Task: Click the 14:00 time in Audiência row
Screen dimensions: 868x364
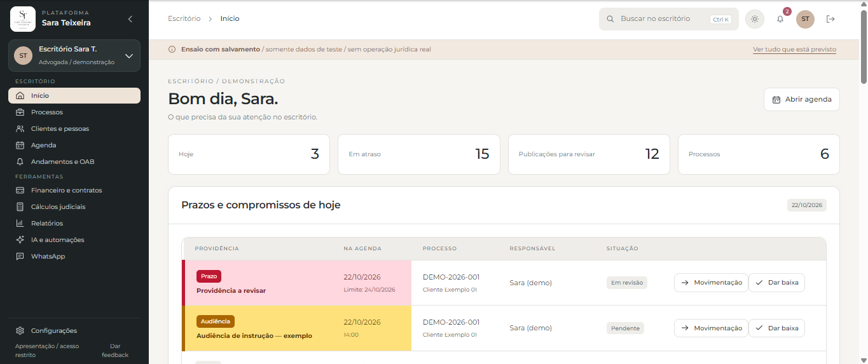Action: pos(351,335)
